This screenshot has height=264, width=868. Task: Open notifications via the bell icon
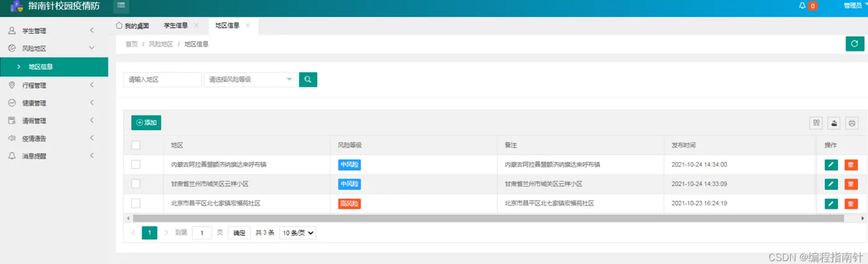tap(802, 6)
